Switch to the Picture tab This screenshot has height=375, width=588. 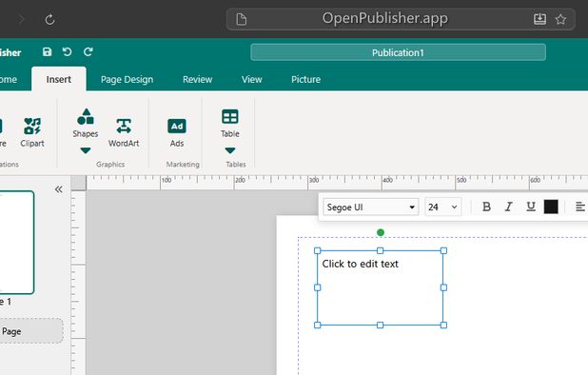point(306,80)
